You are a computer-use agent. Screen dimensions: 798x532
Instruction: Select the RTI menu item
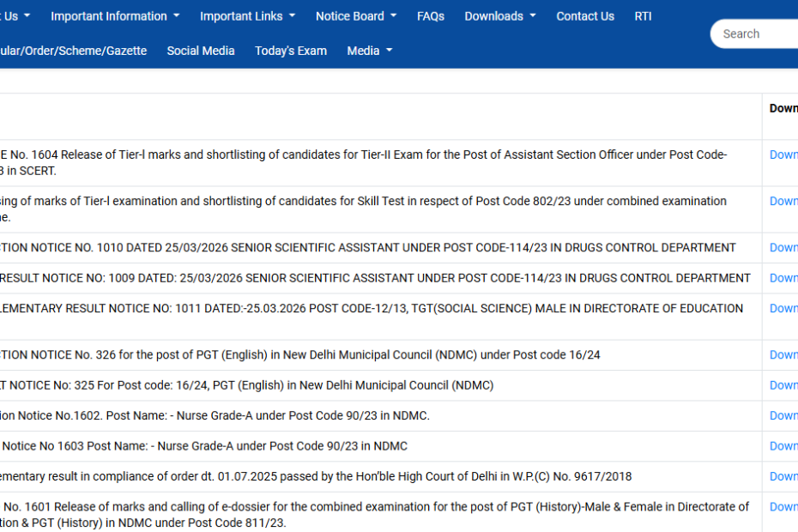pyautogui.click(x=643, y=16)
